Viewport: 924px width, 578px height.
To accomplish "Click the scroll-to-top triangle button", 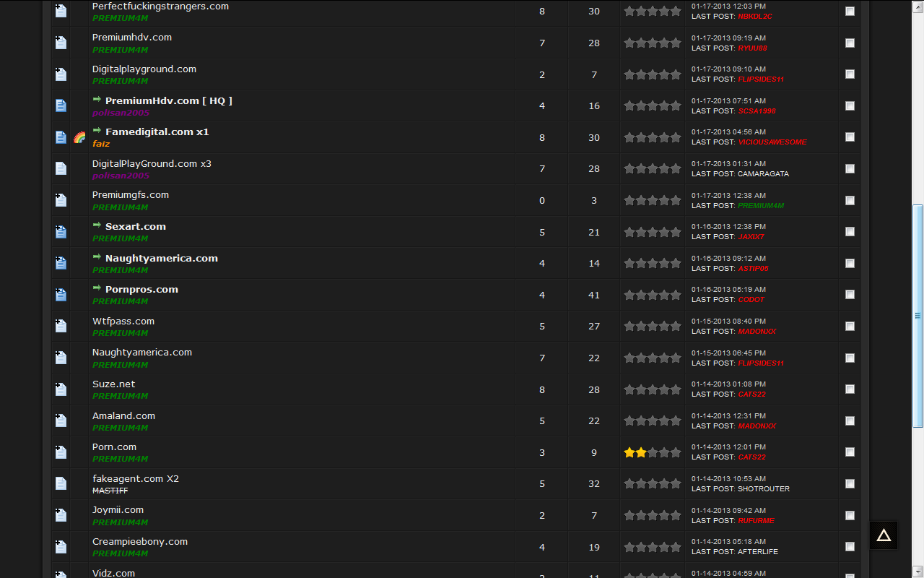I will tap(884, 535).
